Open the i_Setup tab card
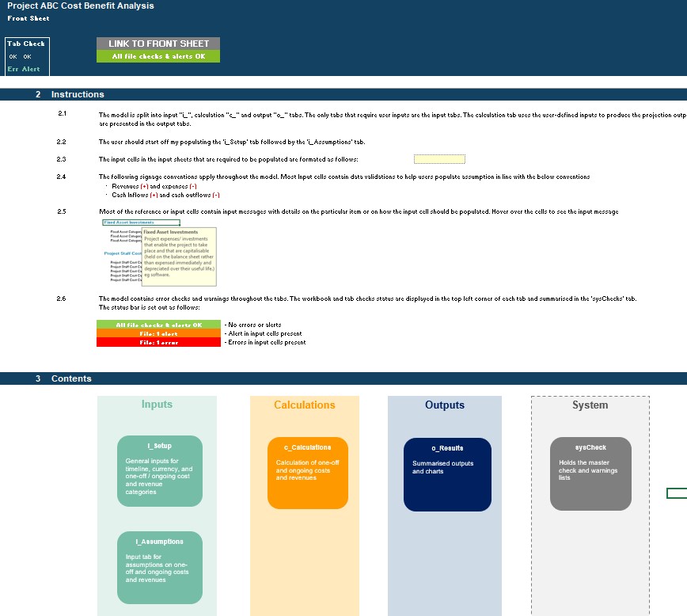 tap(160, 471)
